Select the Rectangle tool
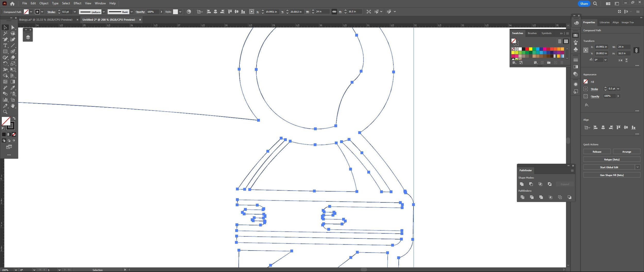The height and width of the screenshot is (272, 644). click(x=5, y=52)
